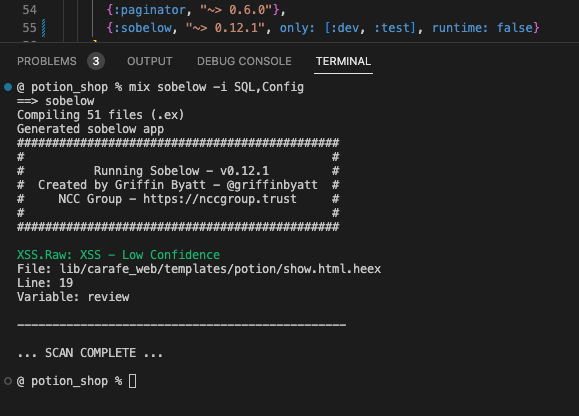Screen dimensions: 579x416
Task: Select the TERMINAL tab
Action: [x=343, y=61]
